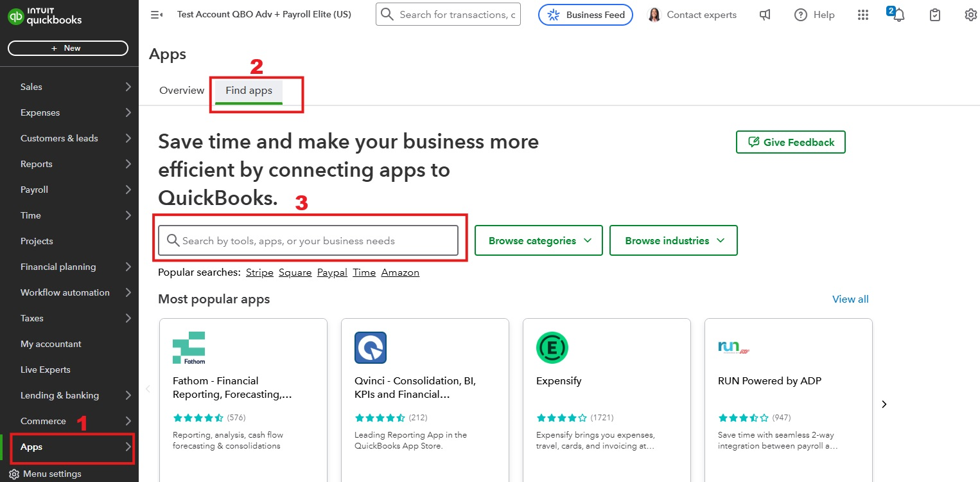Screen dimensions: 980x482
Task: Open the Apps sidebar item
Action: pos(69,447)
